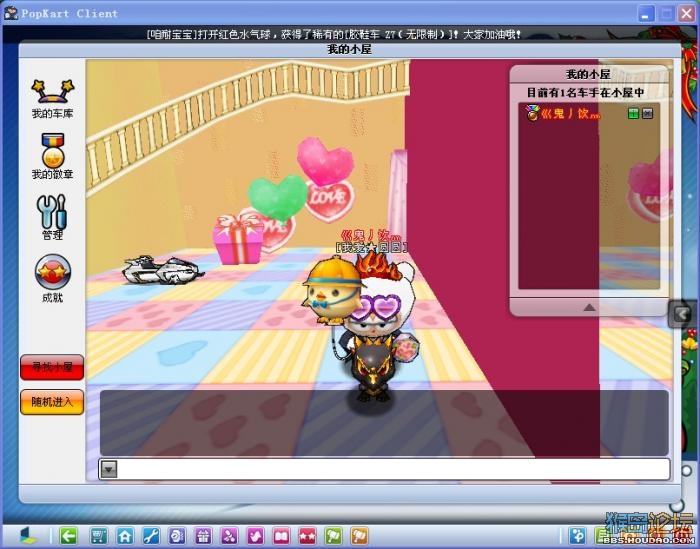This screenshot has height=549, width=700.
Task: Click blue home icon in bottom bar
Action: [x=125, y=536]
